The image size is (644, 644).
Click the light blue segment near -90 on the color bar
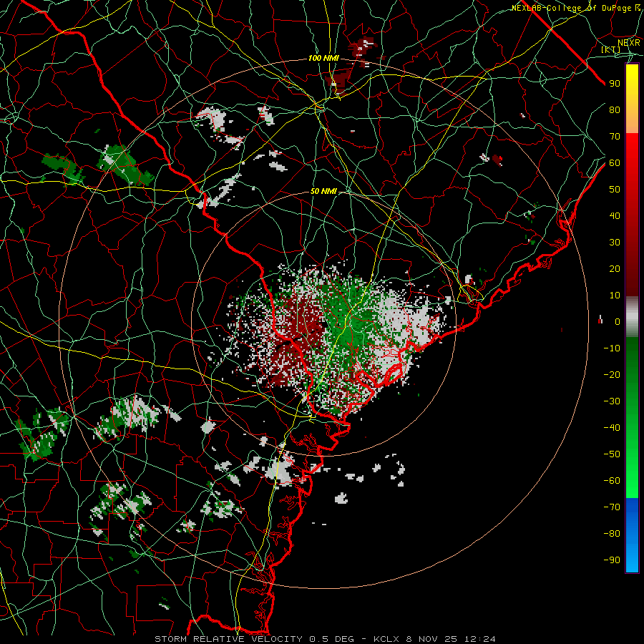pos(632,559)
